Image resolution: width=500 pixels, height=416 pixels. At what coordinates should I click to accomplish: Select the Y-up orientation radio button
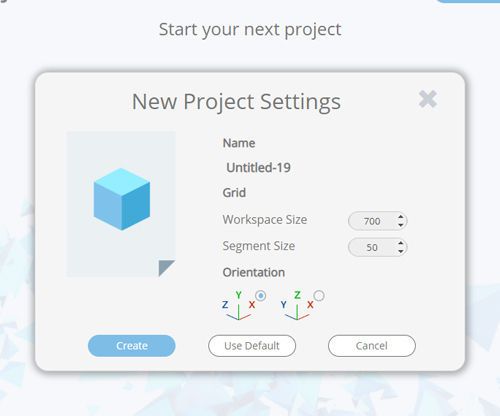tap(261, 296)
